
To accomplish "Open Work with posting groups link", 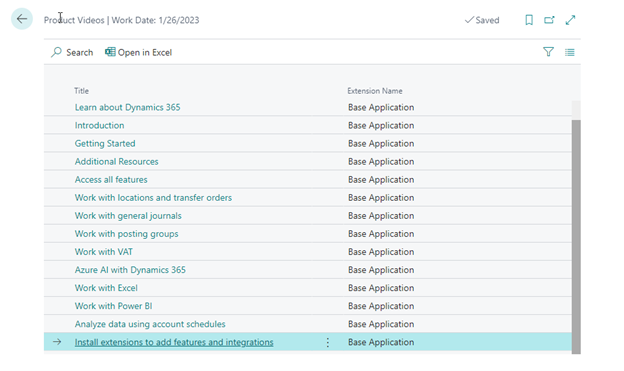I will (127, 234).
